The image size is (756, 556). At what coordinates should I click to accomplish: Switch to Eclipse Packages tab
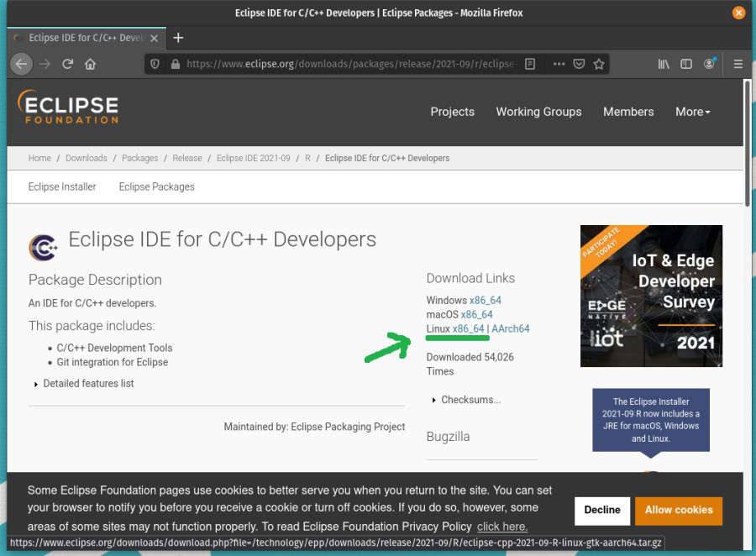(x=157, y=186)
